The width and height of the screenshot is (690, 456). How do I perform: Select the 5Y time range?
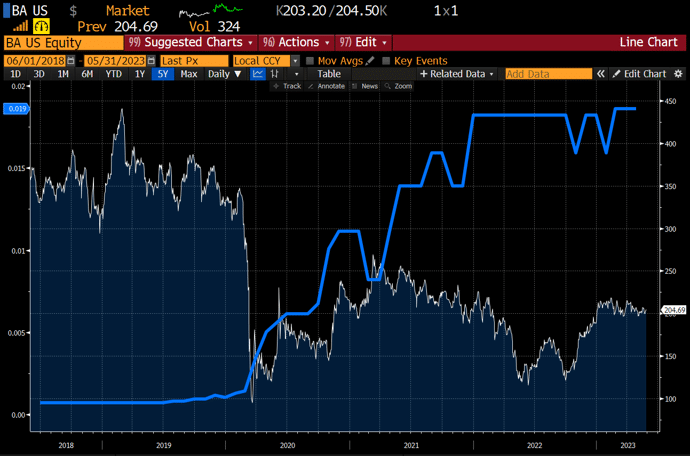point(163,74)
